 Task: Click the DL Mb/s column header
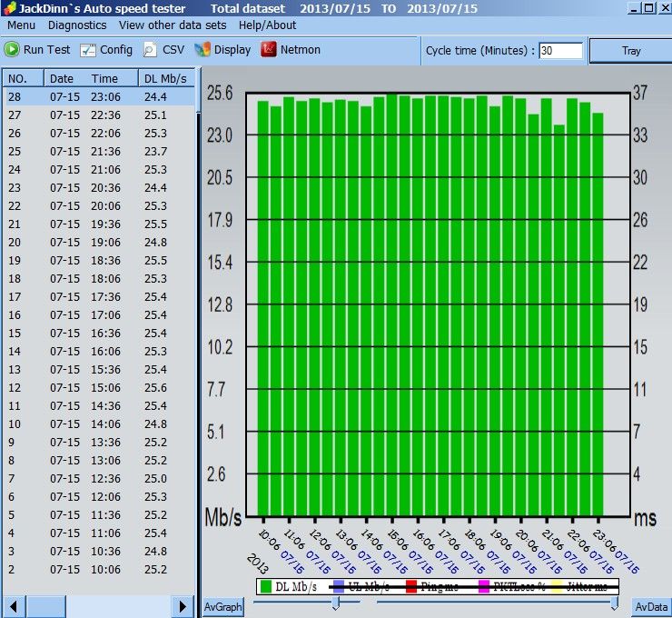[x=166, y=78]
